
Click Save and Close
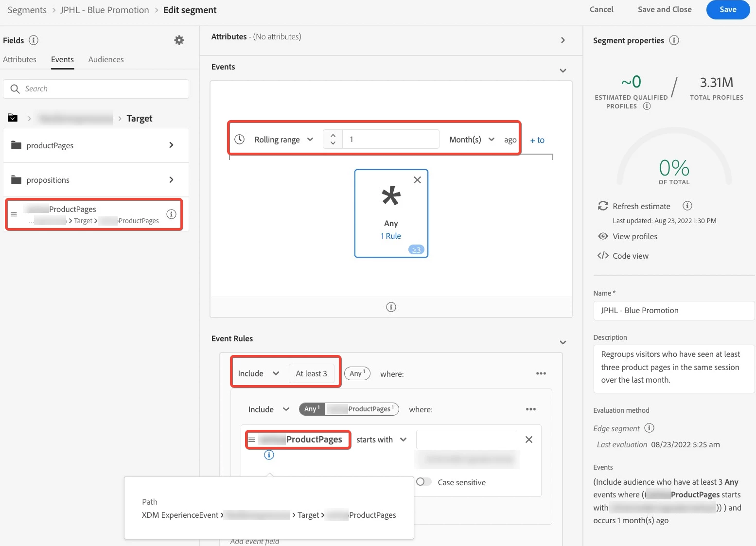point(665,9)
